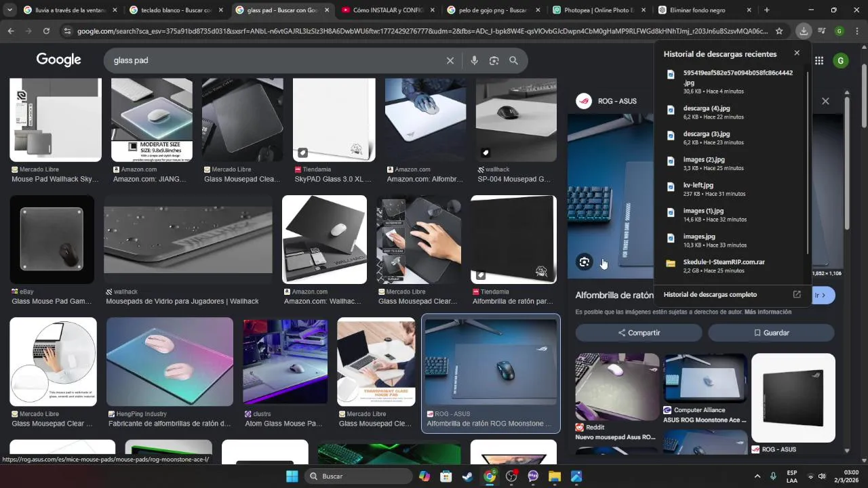
Task: Show hidden system tray icons
Action: [x=757, y=476]
